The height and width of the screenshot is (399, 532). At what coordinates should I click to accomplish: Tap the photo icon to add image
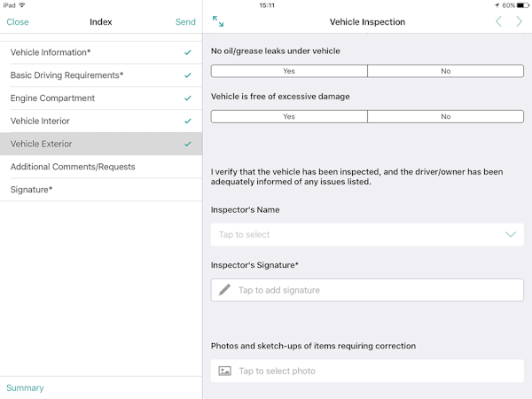(225, 371)
